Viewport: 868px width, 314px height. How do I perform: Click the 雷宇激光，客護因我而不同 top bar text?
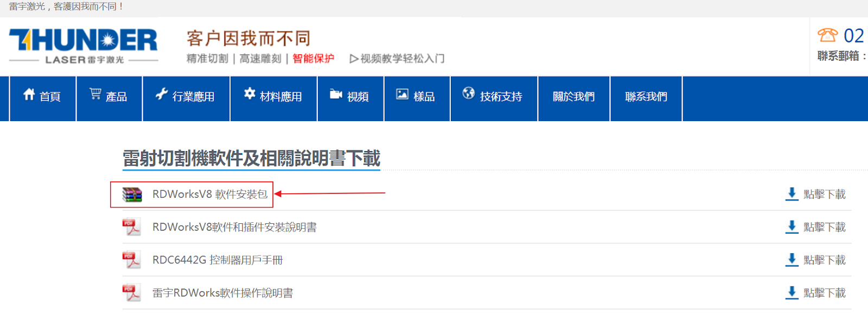(66, 7)
